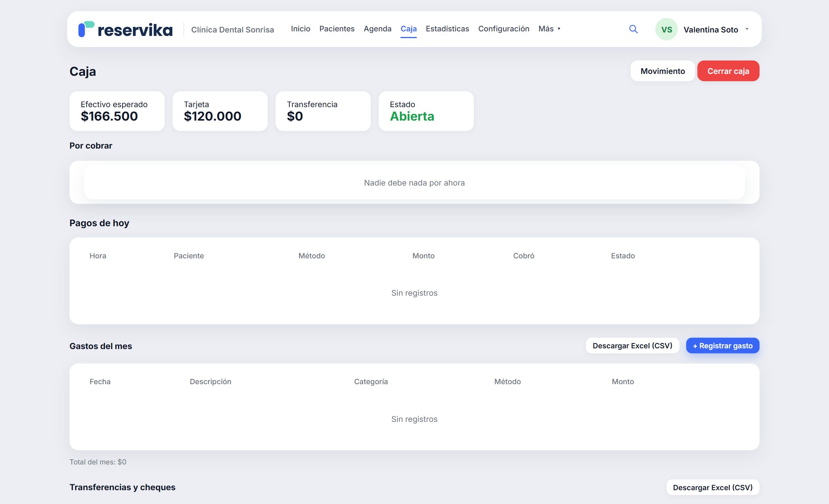
Task: Open the Configuración page
Action: coord(504,29)
